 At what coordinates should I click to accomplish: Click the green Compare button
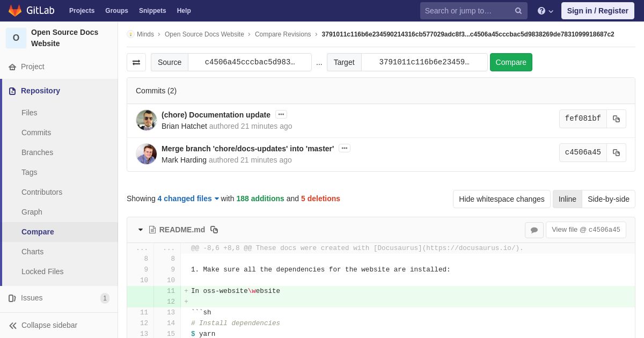(511, 62)
